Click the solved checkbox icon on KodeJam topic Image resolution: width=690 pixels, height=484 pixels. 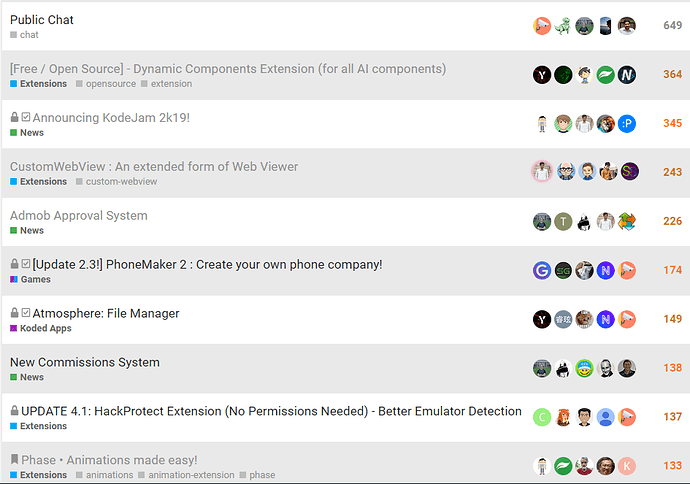point(26,117)
